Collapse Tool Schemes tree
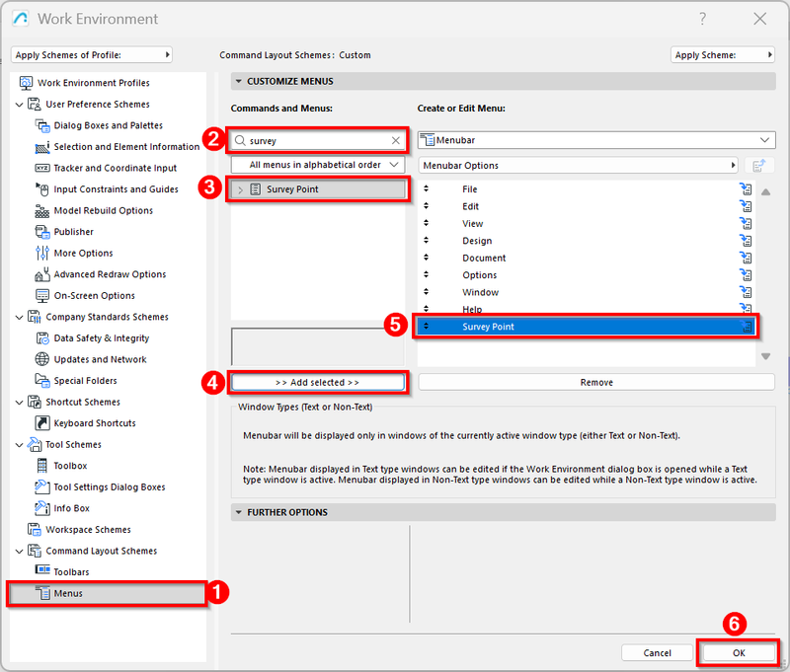This screenshot has width=790, height=672. click(x=19, y=445)
